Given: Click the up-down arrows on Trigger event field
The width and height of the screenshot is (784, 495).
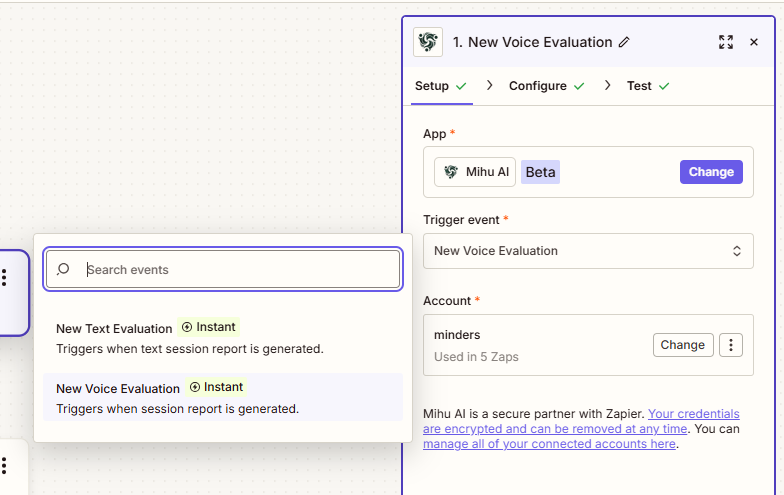Looking at the screenshot, I should [736, 251].
